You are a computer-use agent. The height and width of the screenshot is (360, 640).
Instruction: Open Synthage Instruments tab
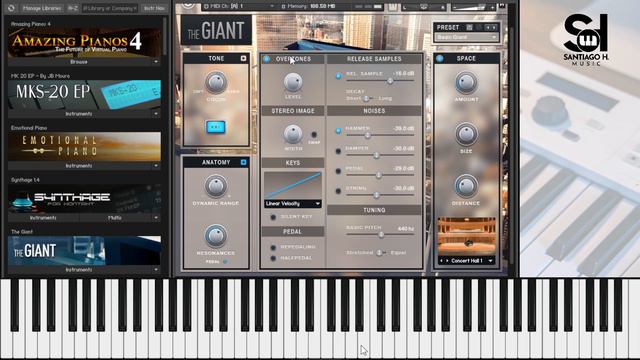point(43,218)
